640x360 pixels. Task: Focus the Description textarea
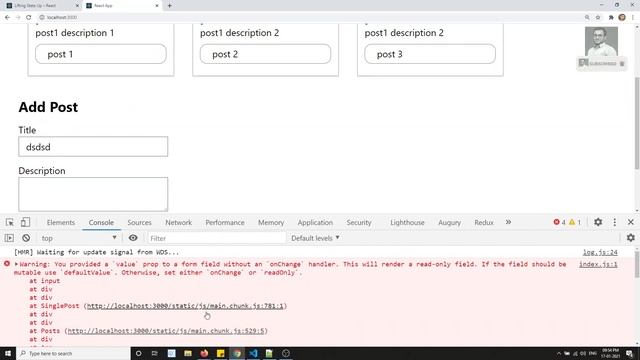pos(93,194)
